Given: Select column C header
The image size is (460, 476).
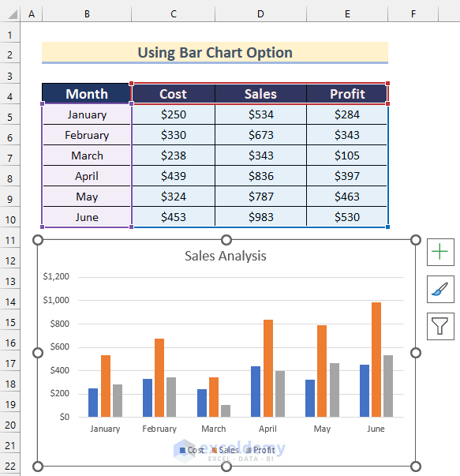Looking at the screenshot, I should 174,13.
